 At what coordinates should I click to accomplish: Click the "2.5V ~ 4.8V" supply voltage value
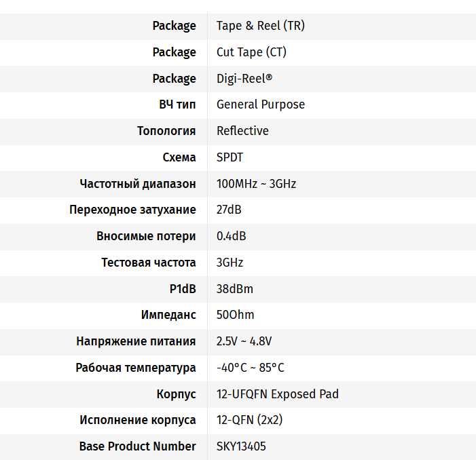pos(244,341)
